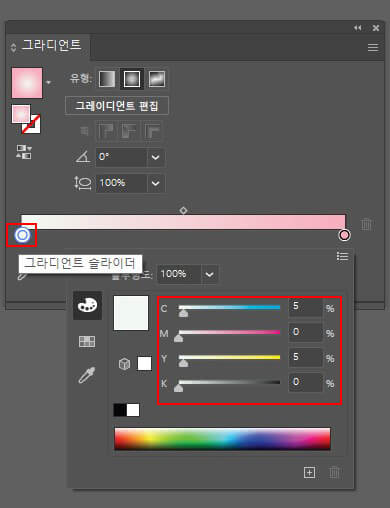Close the Gradient panel
This screenshot has height=508, width=390.
tap(376, 28)
